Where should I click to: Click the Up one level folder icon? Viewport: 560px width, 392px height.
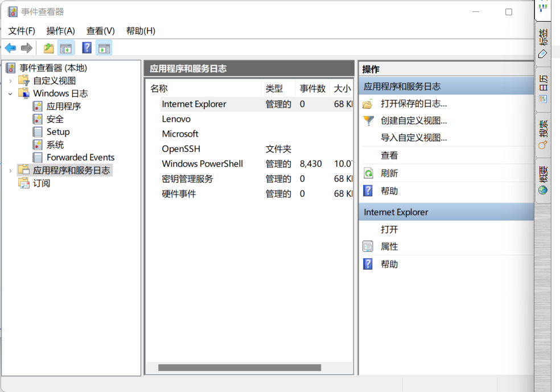point(48,48)
